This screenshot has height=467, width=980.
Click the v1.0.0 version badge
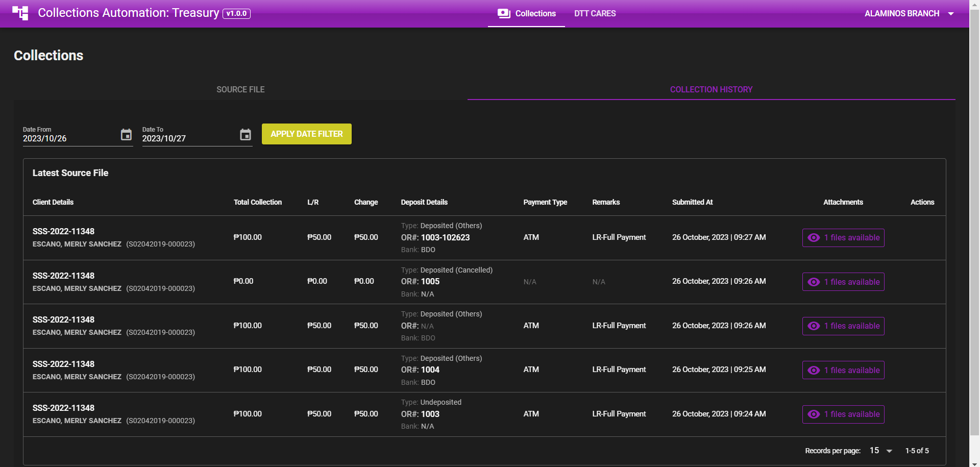[x=236, y=14]
